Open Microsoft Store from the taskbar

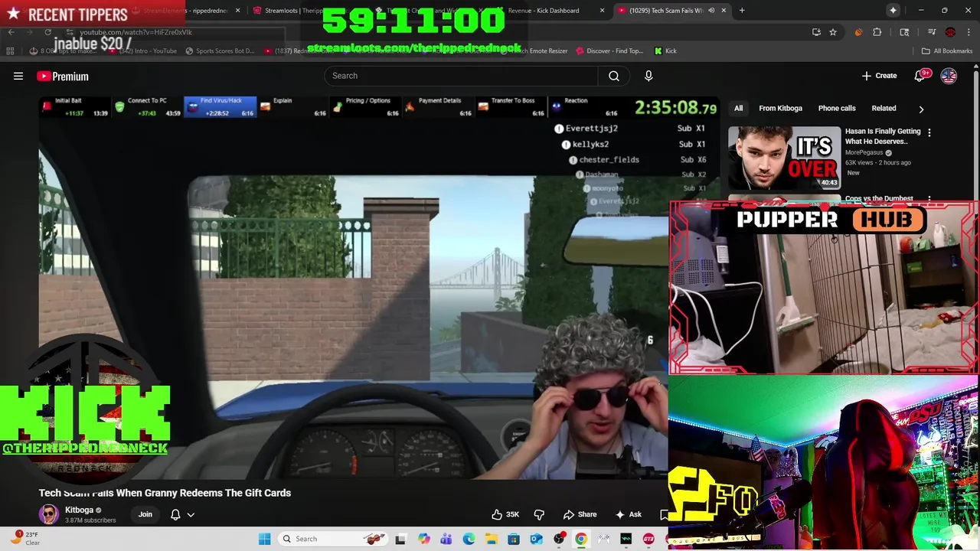click(514, 539)
